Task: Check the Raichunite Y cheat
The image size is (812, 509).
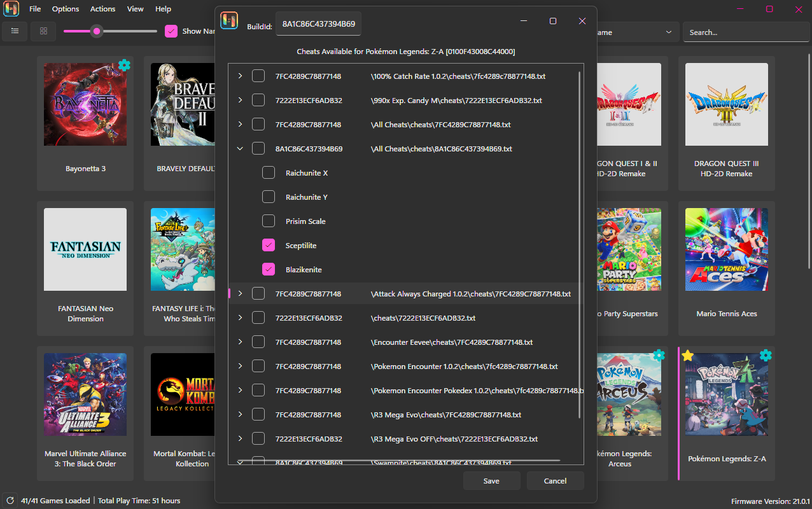Action: click(269, 197)
